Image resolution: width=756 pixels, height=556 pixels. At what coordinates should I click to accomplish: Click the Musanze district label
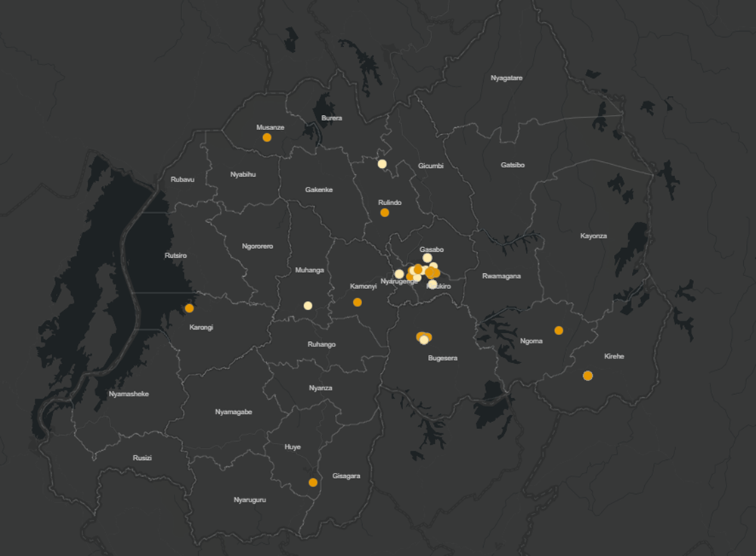pyautogui.click(x=270, y=127)
